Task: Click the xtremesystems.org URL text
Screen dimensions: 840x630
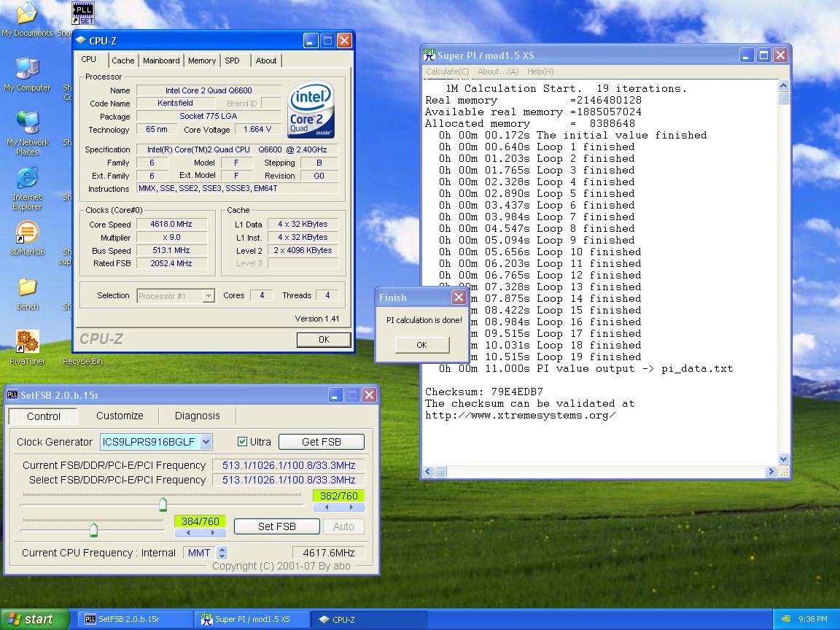Action: [520, 415]
